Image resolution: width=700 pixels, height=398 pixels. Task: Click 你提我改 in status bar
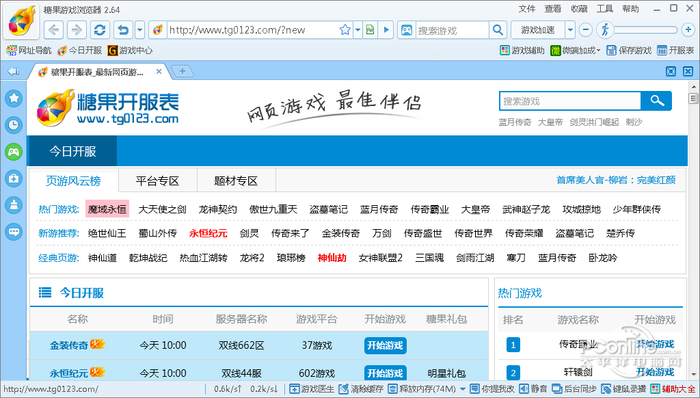tap(492, 389)
